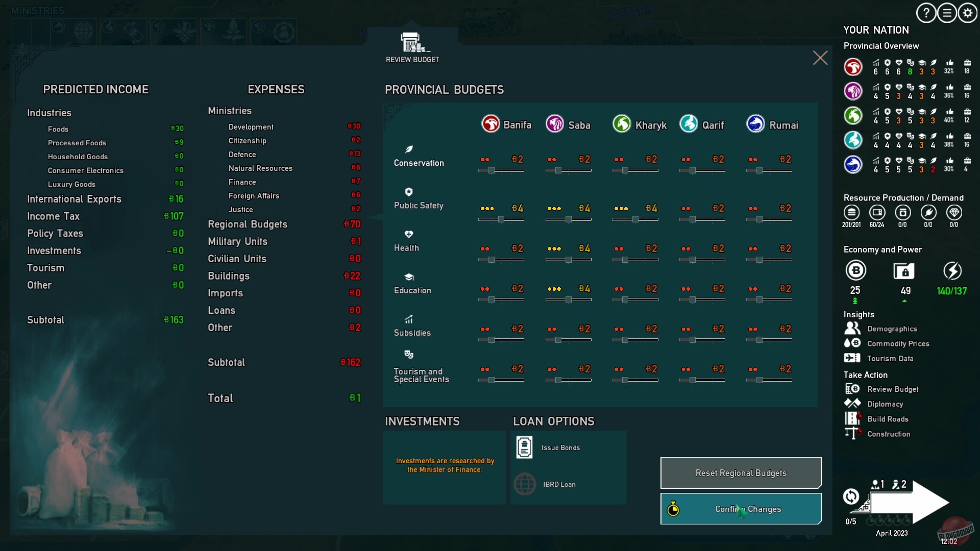Open Demographics insights
The image size is (980, 551).
pyautogui.click(x=892, y=329)
